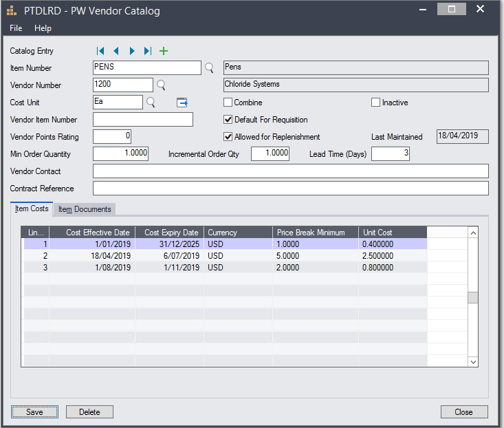Click the zoom icon beside Cost Unit
Screen dimensions: 504x428
(182, 103)
